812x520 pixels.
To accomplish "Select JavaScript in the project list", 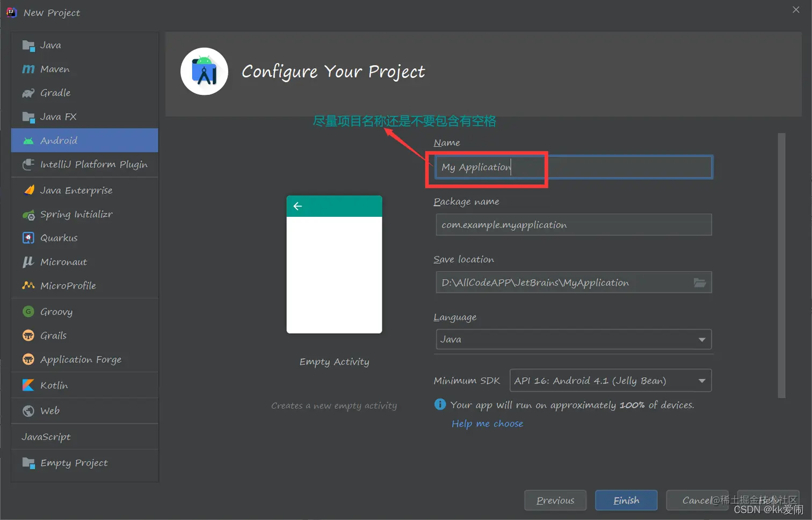I will [85, 437].
